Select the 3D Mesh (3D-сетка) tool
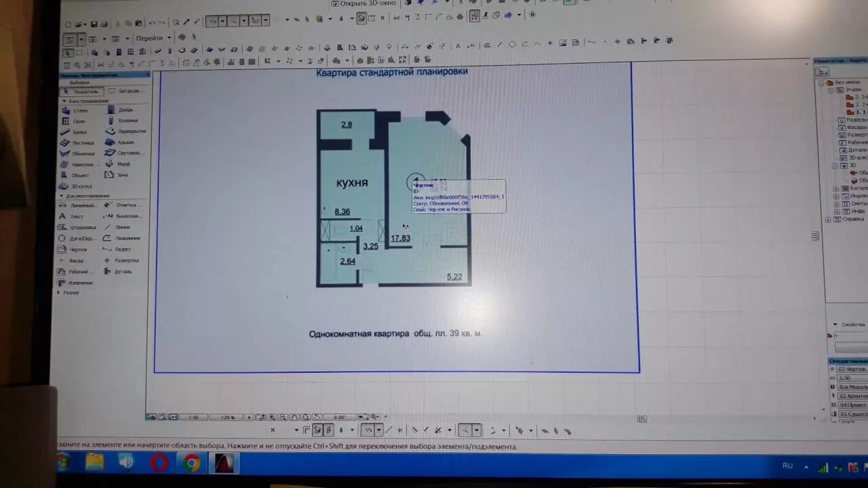This screenshot has width=868, height=488. (x=76, y=186)
